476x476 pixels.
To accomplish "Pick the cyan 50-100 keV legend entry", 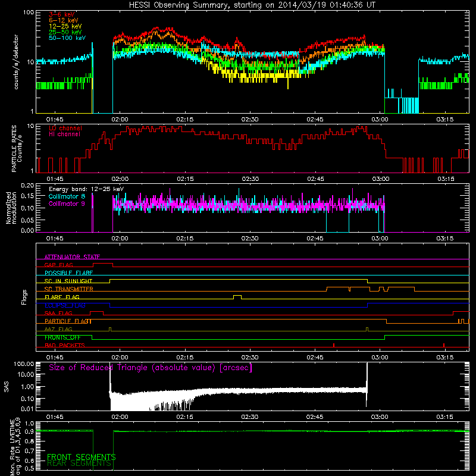I will [67, 37].
